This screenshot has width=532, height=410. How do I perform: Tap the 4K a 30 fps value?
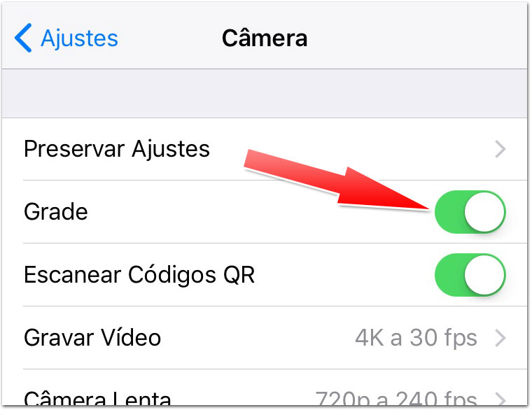[x=416, y=338]
